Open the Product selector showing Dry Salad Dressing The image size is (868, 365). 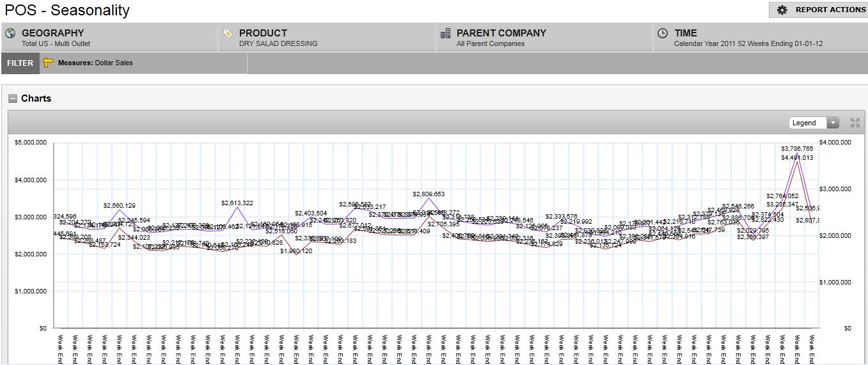[x=326, y=38]
